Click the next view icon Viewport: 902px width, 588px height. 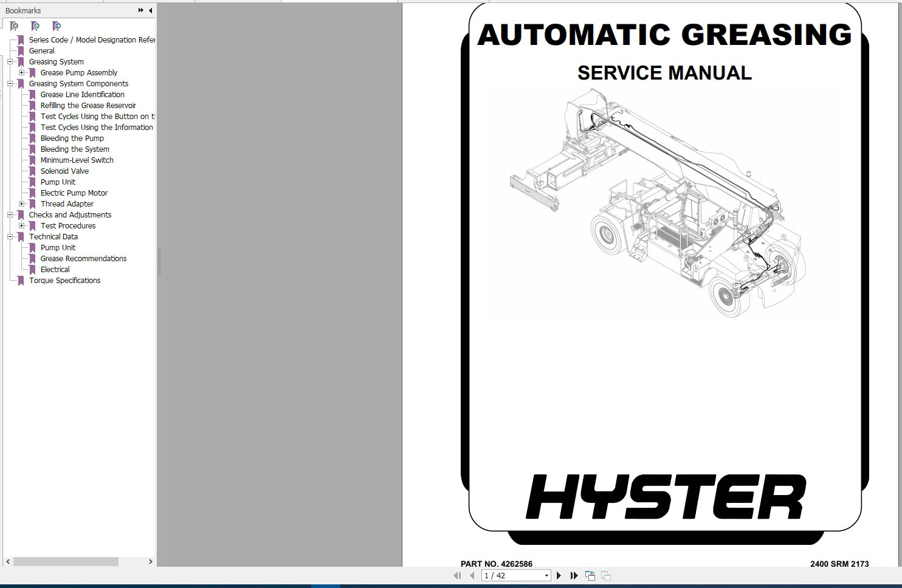606,575
